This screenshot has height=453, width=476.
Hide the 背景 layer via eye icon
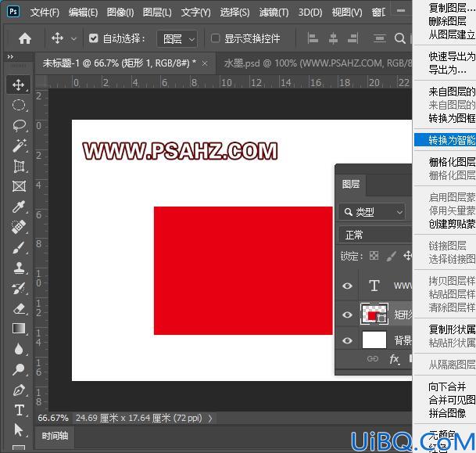tap(347, 340)
